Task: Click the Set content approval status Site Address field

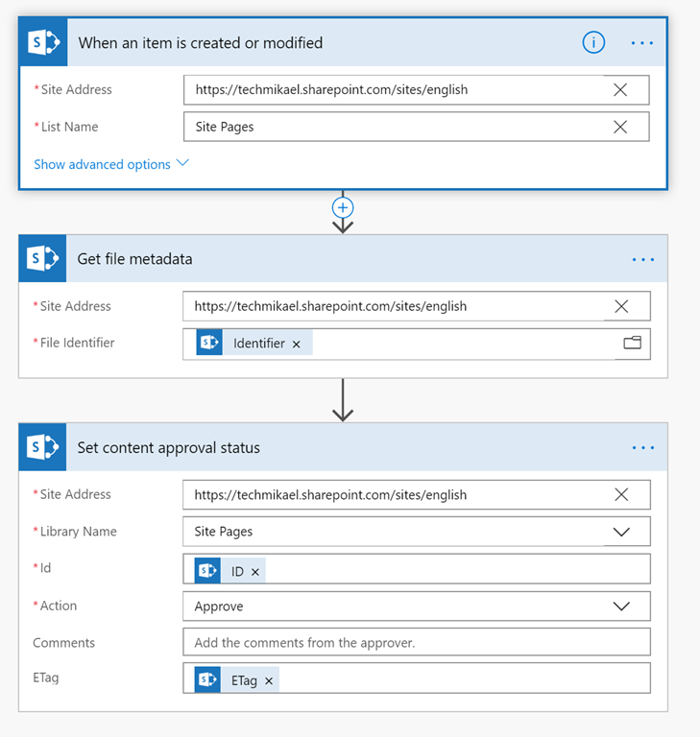Action: 417,494
